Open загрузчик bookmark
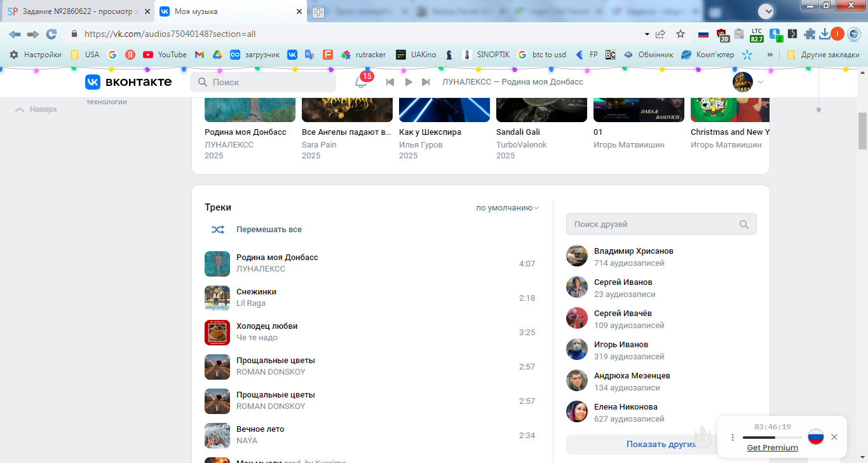Screen dimensions: 868x463 [255, 55]
